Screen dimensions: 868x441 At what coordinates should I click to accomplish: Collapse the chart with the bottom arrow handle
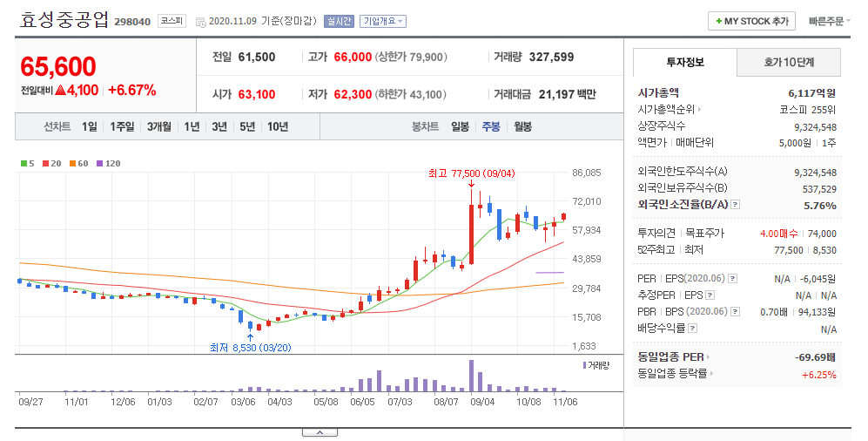click(320, 432)
